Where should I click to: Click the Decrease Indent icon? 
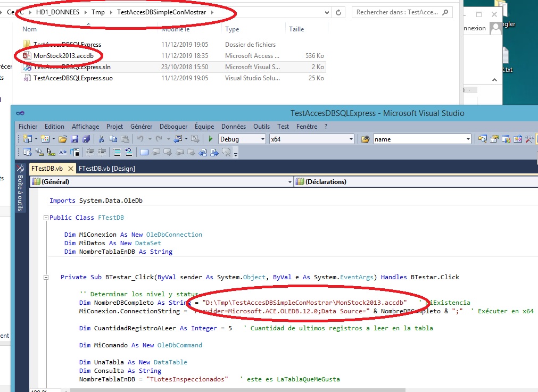[90, 152]
